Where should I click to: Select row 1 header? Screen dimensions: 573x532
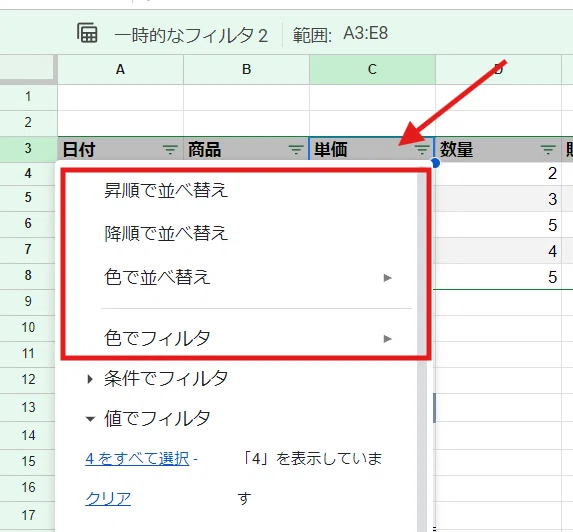(x=28, y=97)
